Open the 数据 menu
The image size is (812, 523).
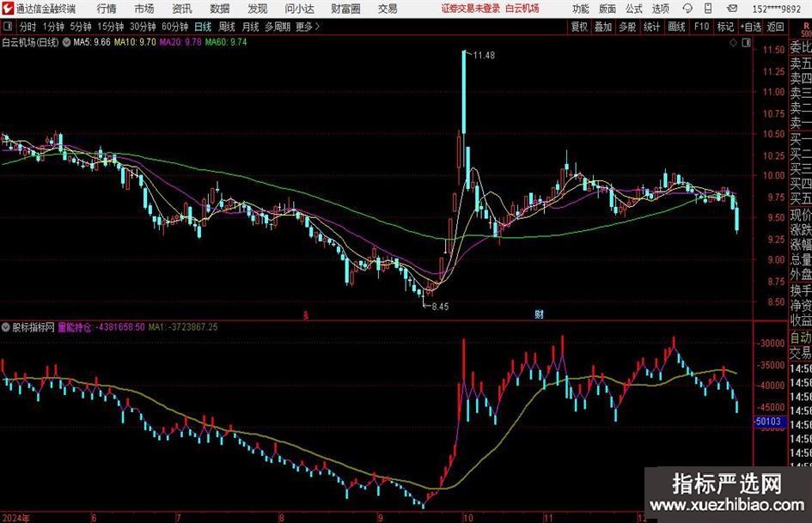pyautogui.click(x=220, y=9)
